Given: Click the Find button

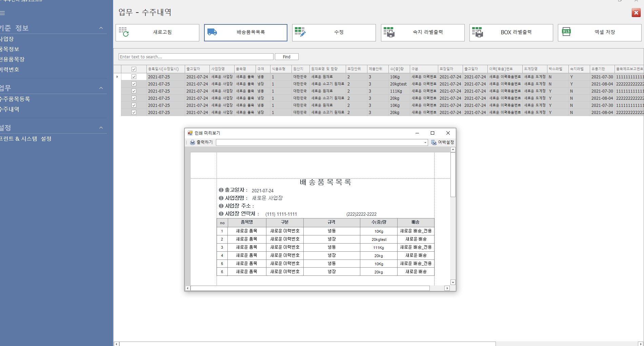Looking at the screenshot, I should pos(286,57).
